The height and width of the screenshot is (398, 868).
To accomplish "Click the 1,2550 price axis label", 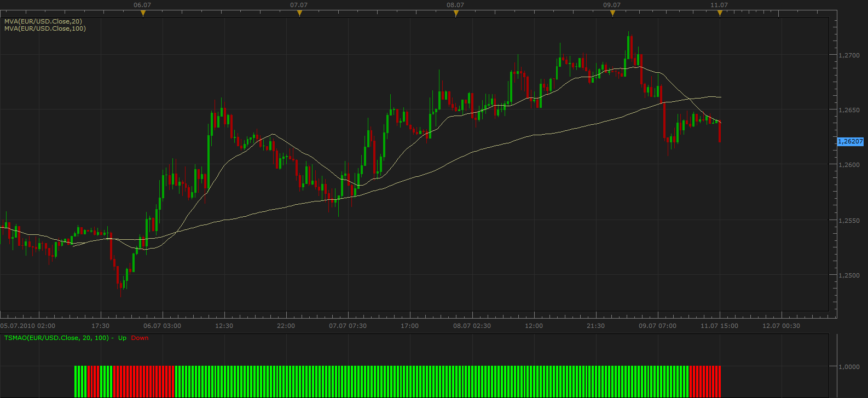I will (849, 221).
